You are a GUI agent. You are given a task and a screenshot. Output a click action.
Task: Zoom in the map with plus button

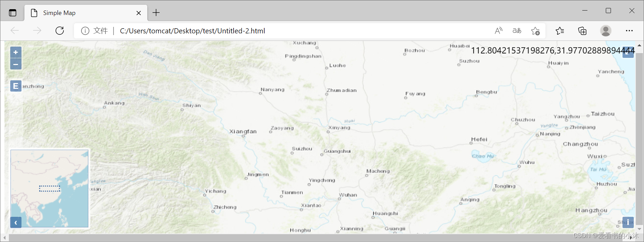pyautogui.click(x=16, y=52)
